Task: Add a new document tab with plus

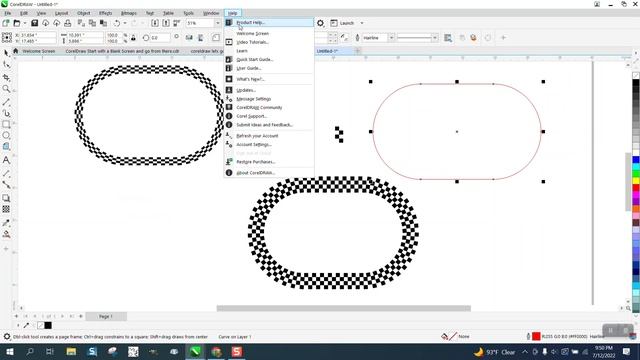Action: point(357,51)
